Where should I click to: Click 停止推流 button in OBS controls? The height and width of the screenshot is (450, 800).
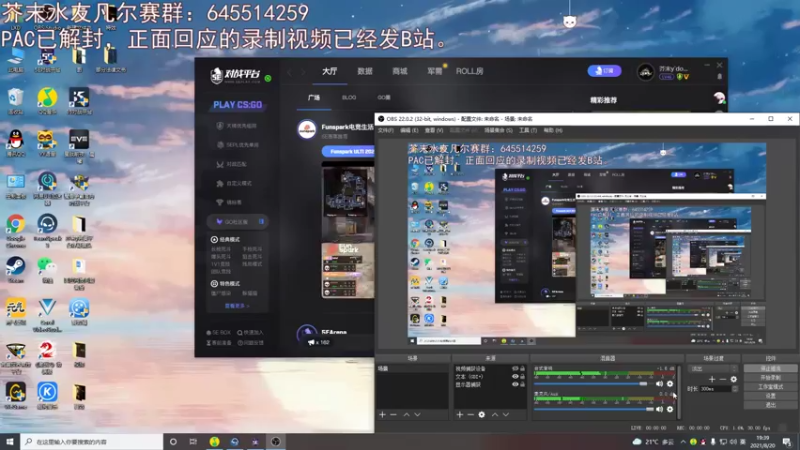(x=770, y=368)
